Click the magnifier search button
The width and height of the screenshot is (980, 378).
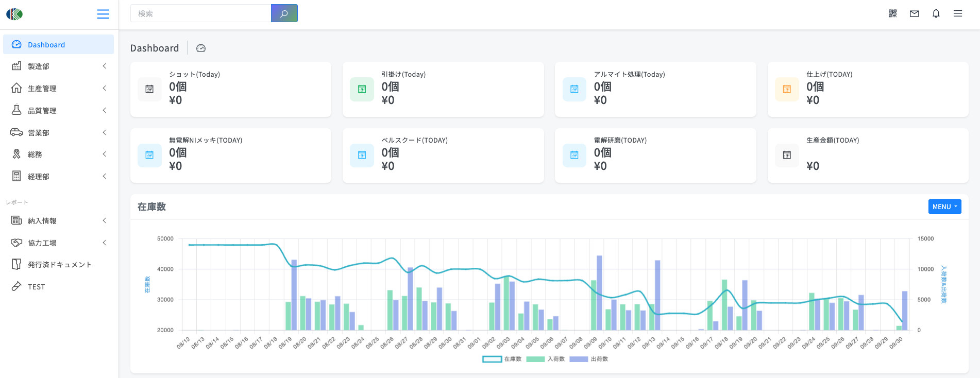284,13
